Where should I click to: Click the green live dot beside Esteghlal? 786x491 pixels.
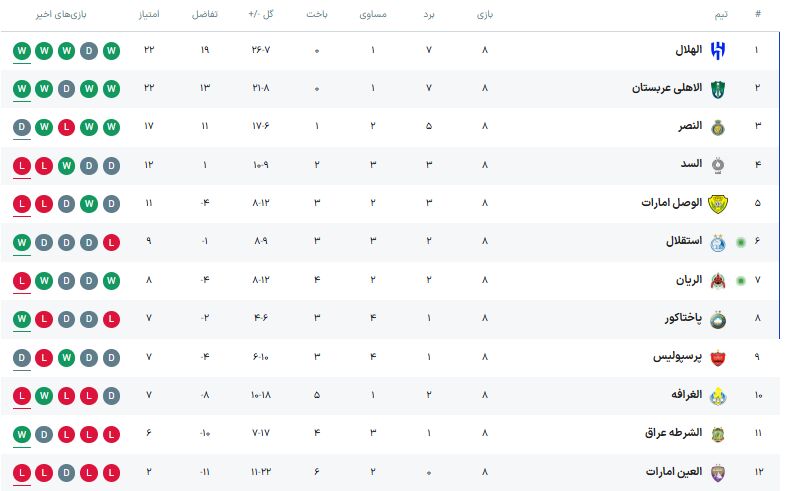[740, 242]
